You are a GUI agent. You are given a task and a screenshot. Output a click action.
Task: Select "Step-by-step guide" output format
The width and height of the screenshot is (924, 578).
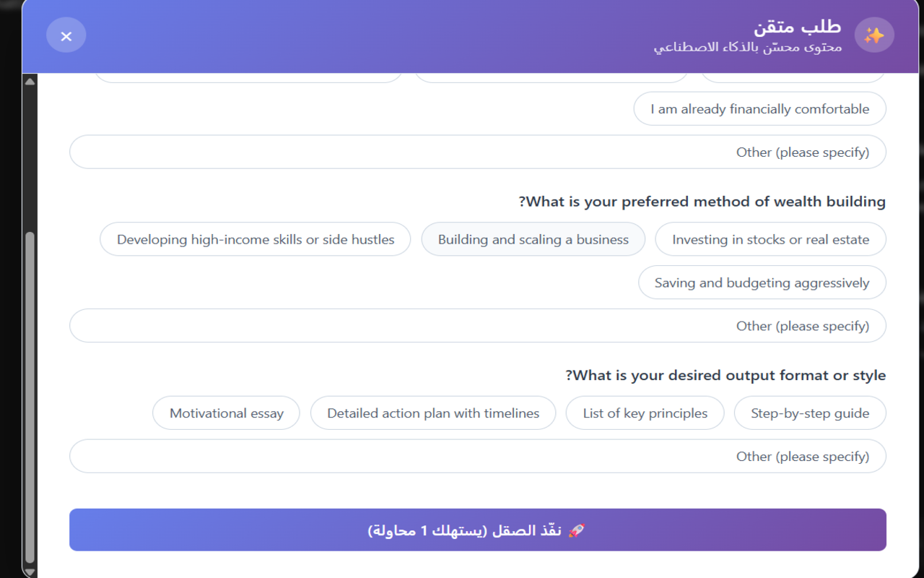810,413
